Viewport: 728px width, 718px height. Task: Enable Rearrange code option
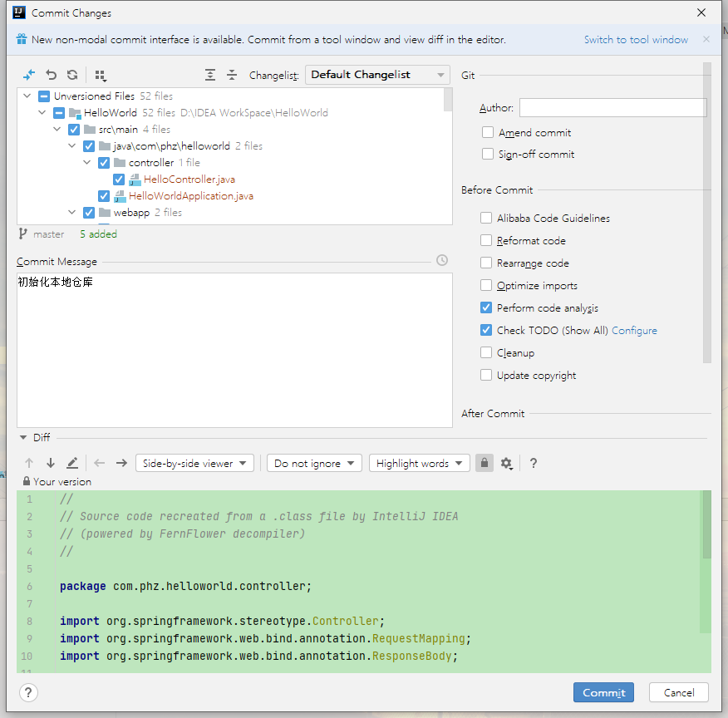[x=485, y=263]
